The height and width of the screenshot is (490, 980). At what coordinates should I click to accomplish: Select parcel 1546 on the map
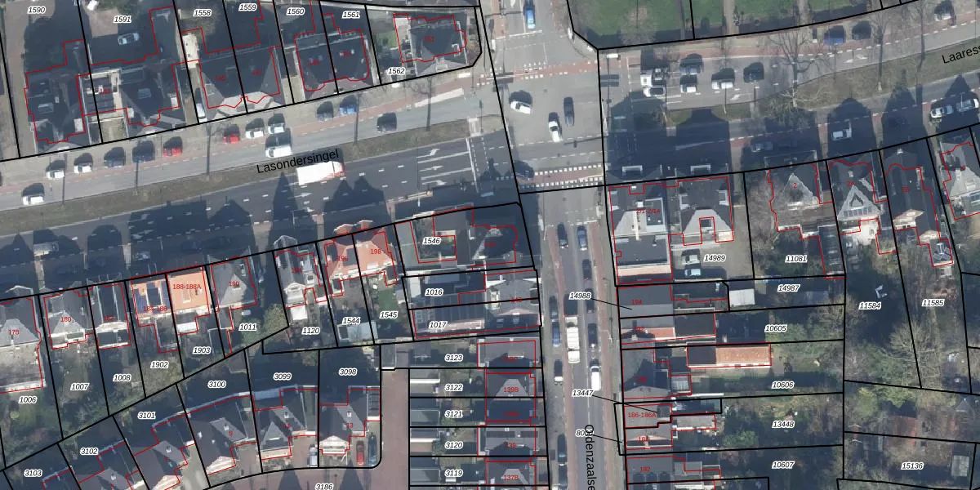point(431,242)
